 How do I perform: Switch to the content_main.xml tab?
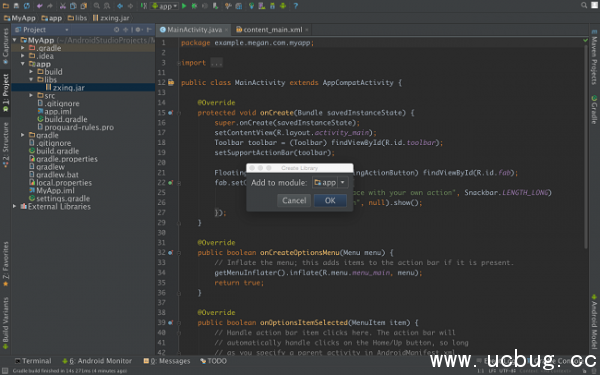pyautogui.click(x=272, y=29)
